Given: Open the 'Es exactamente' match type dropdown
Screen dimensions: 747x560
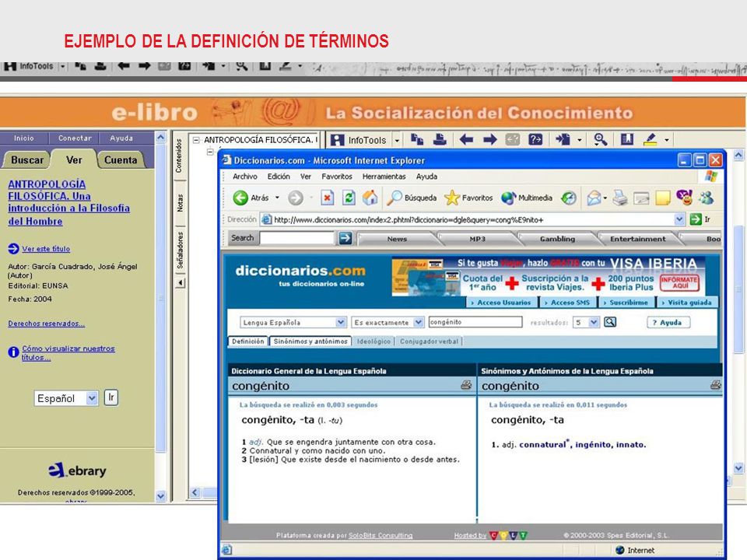Looking at the screenshot, I should pos(419,322).
